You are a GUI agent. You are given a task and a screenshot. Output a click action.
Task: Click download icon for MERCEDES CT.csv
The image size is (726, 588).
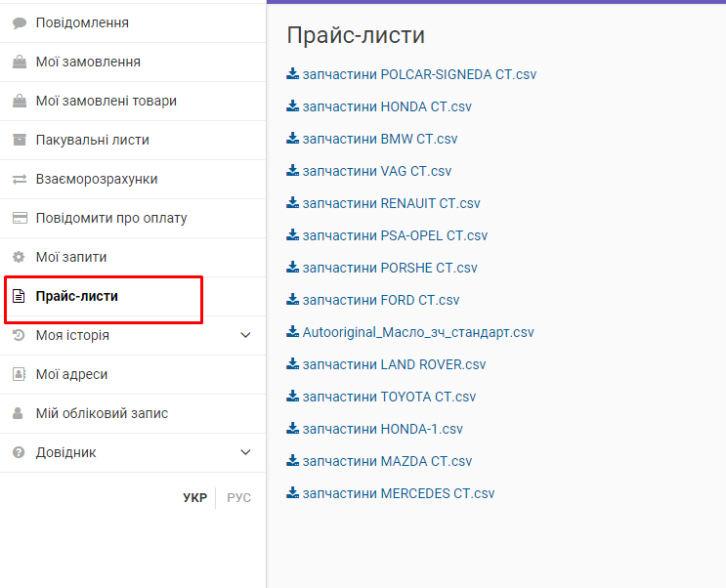(292, 492)
